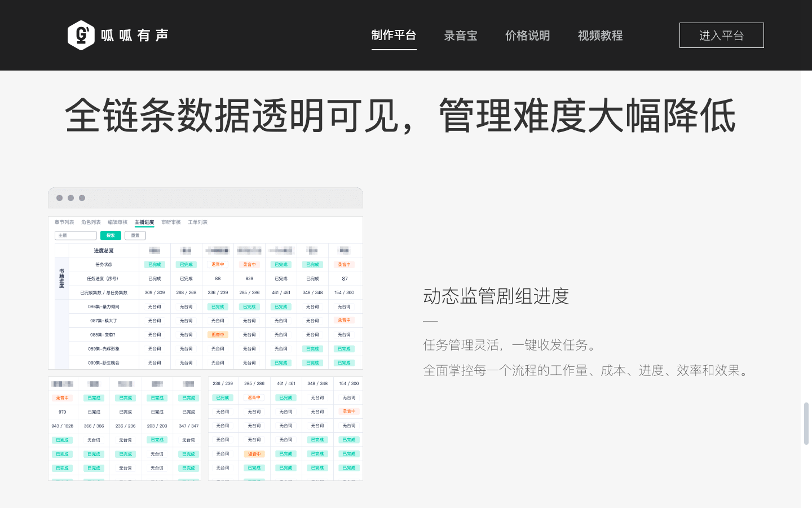The image size is (812, 508).
Task: Click the 进入平台 button
Action: pyautogui.click(x=721, y=36)
